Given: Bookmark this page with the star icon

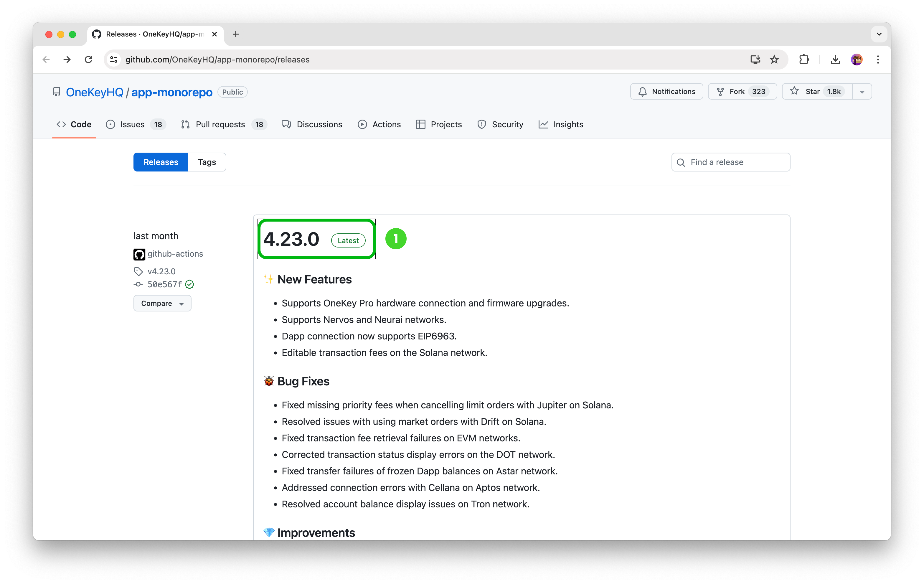Looking at the screenshot, I should click(774, 60).
